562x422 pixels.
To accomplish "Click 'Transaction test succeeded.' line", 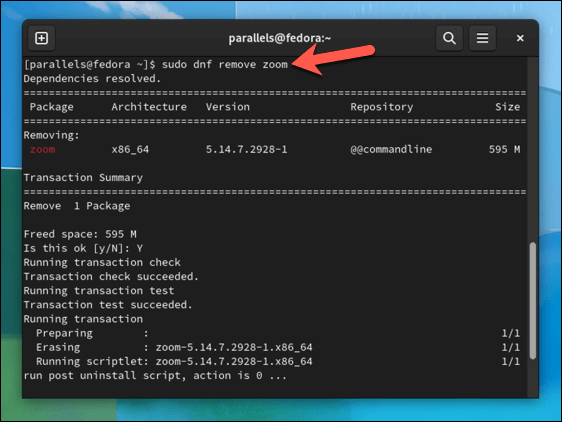I will [108, 305].
